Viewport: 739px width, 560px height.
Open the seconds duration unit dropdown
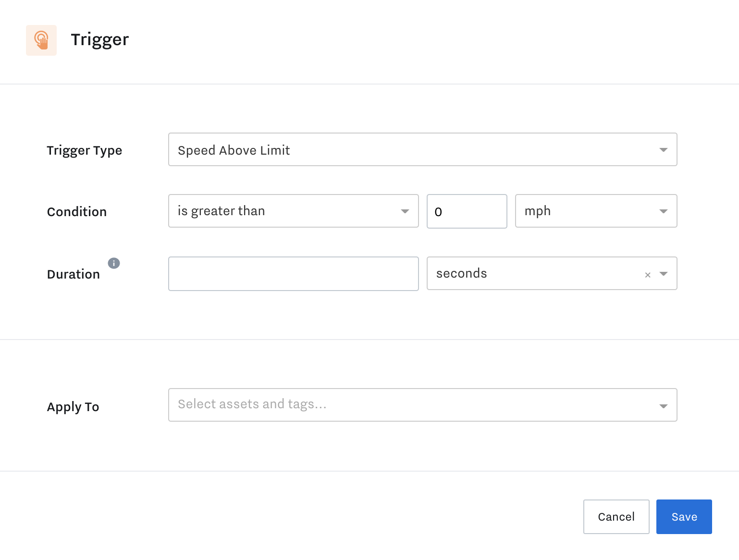529,274
